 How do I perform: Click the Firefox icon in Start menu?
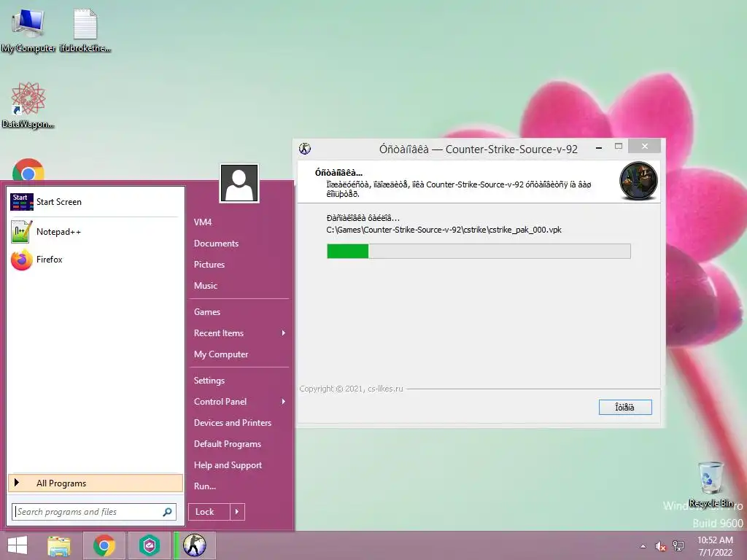click(x=21, y=260)
